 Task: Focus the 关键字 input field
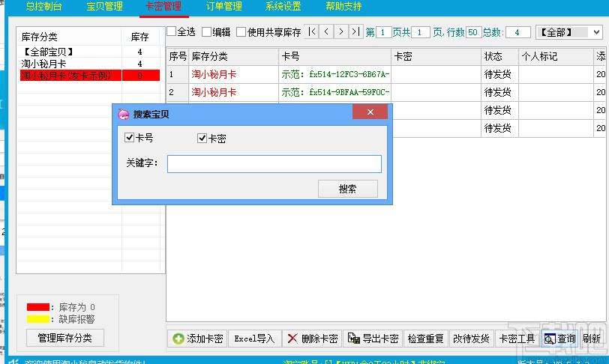[x=274, y=164]
